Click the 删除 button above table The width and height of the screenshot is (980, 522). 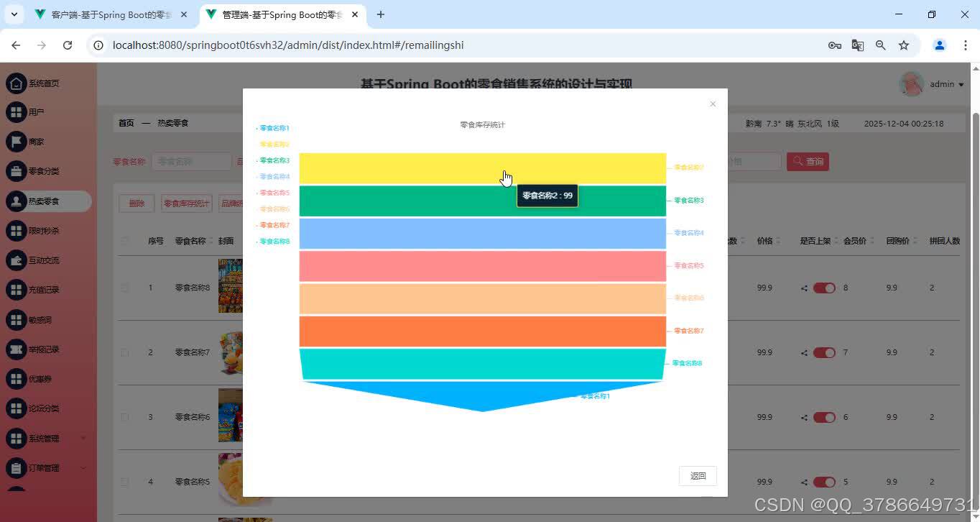pyautogui.click(x=137, y=203)
